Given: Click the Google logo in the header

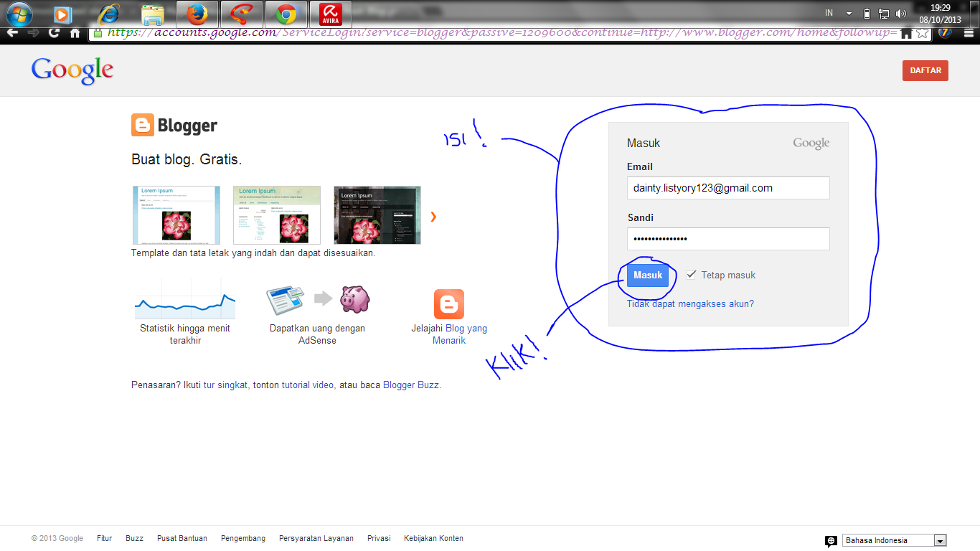Looking at the screenshot, I should [x=72, y=71].
